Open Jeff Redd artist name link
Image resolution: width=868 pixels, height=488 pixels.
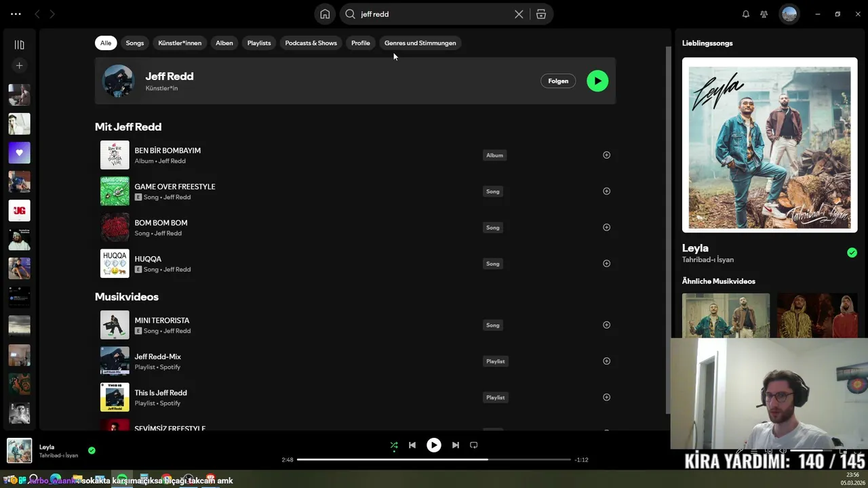click(170, 77)
